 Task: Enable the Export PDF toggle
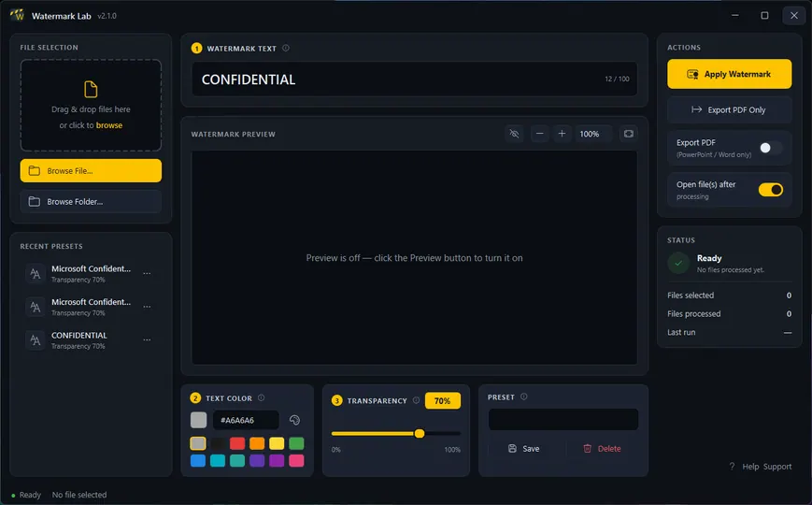pyautogui.click(x=771, y=149)
